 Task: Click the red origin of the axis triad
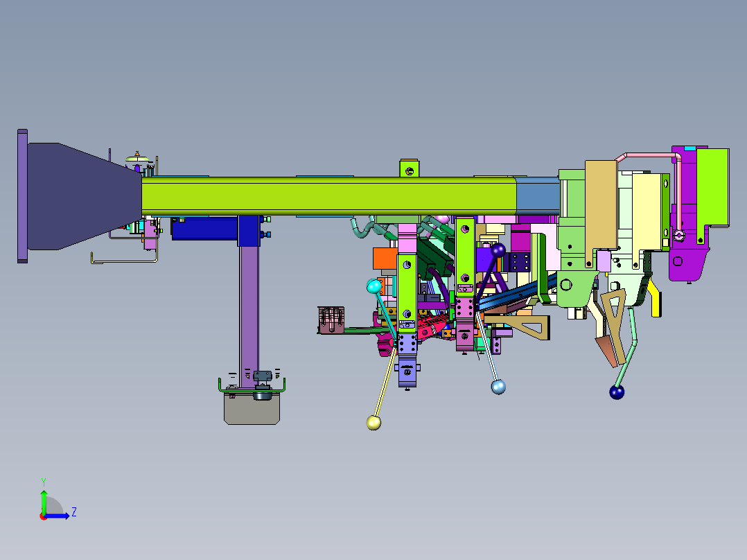point(43,516)
